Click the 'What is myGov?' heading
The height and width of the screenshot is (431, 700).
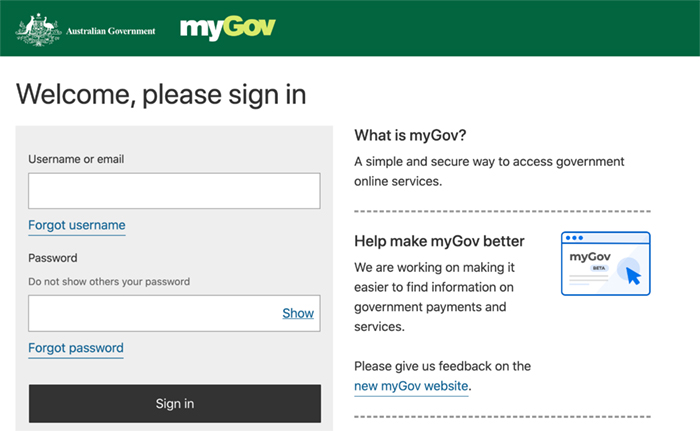[x=410, y=135]
